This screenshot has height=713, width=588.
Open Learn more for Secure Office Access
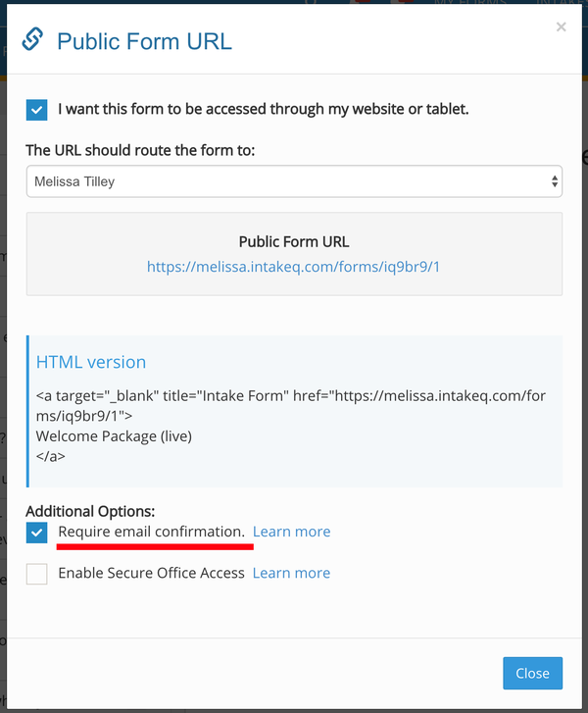[292, 573]
